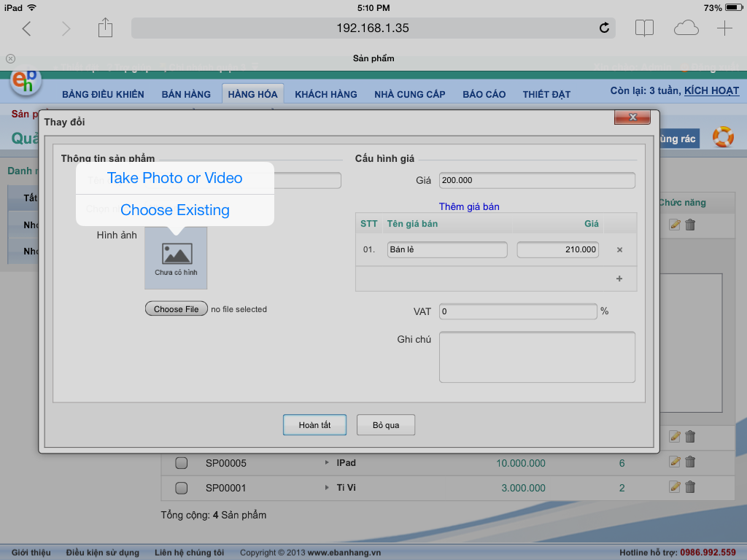
Task: Open the KHÁCH HÀNG menu
Action: point(326,94)
